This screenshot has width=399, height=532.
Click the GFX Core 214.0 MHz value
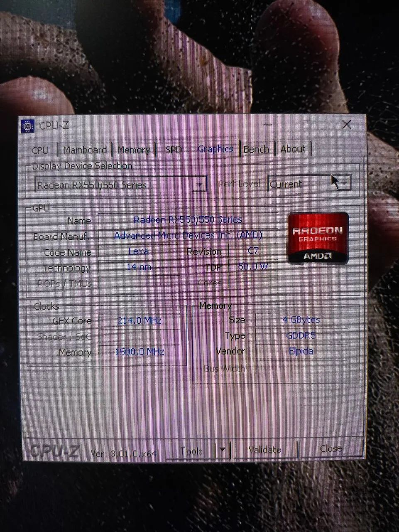coord(140,320)
